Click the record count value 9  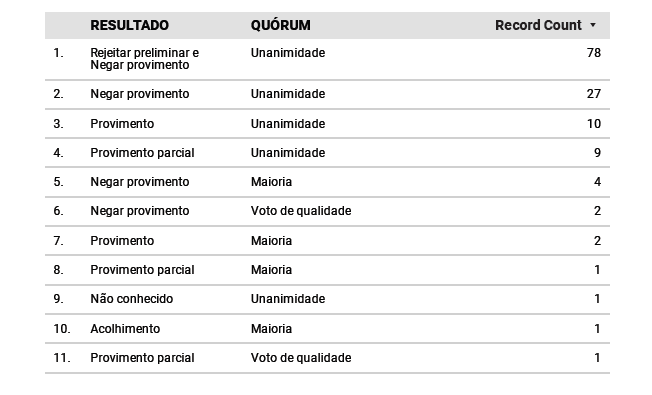coord(598,153)
